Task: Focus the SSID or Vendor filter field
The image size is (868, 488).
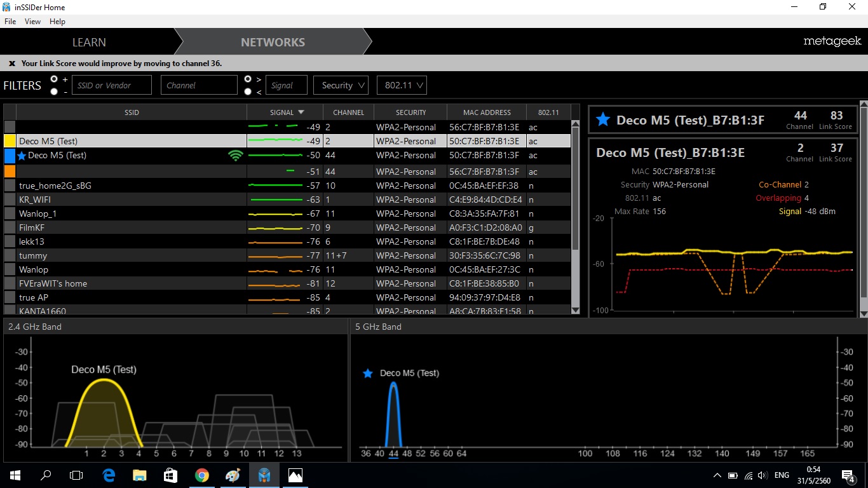Action: 112,85
